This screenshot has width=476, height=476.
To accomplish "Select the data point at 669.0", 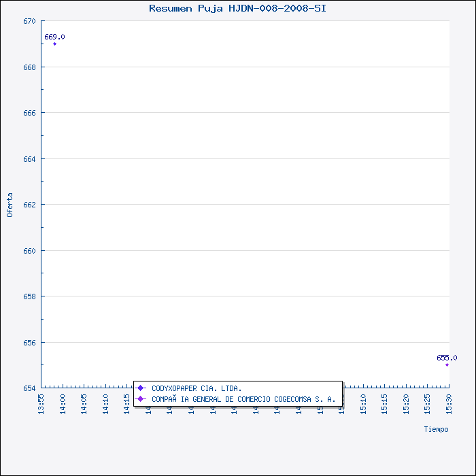I will (x=55, y=44).
